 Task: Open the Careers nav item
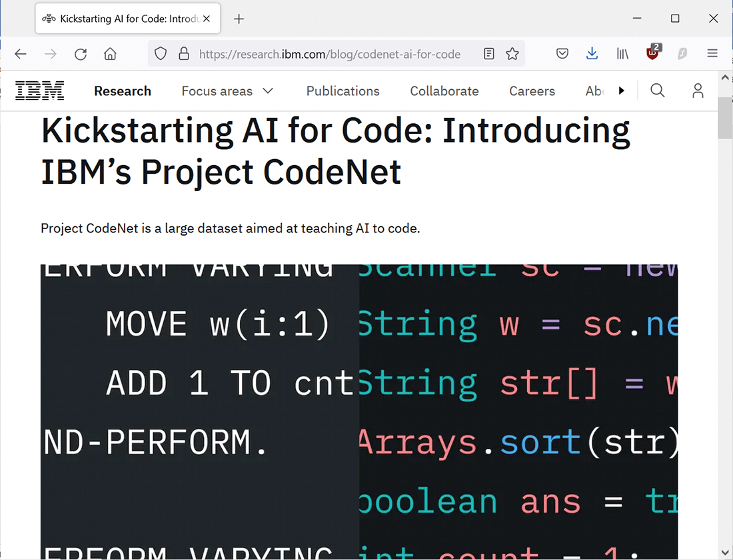coord(532,91)
